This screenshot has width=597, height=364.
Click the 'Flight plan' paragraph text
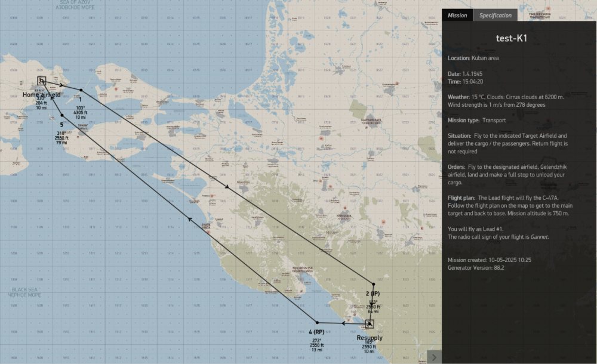point(510,206)
